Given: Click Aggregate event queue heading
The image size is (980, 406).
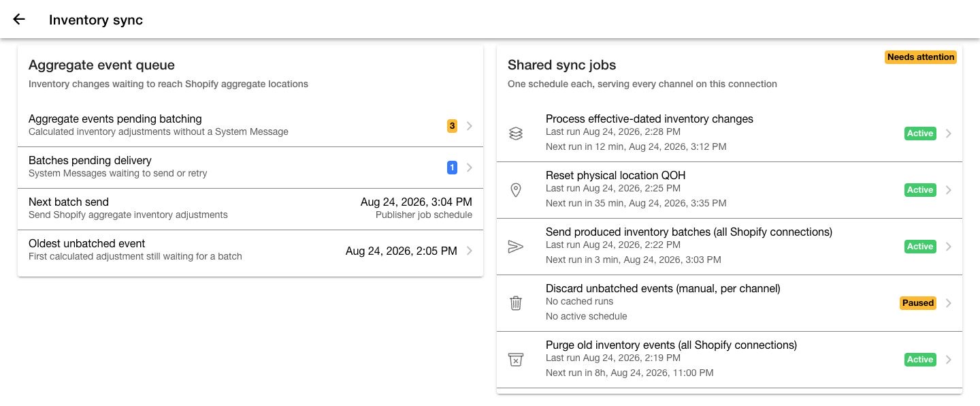Looking at the screenshot, I should point(101,65).
